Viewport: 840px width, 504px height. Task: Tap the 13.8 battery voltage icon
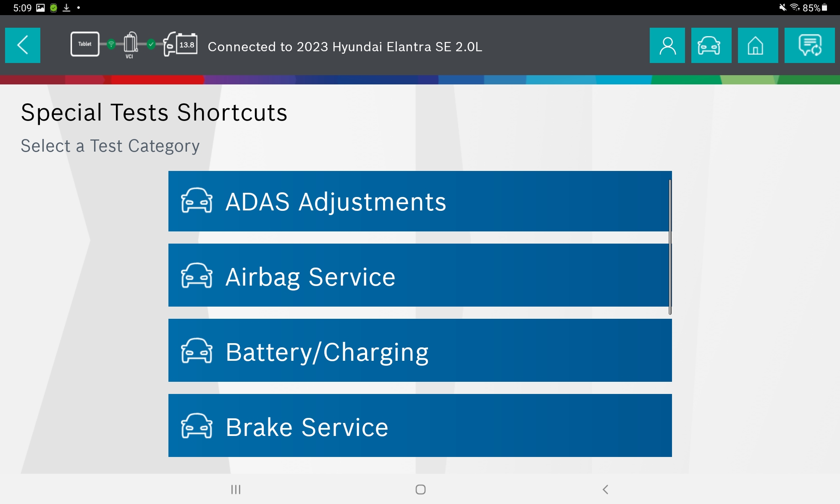click(x=181, y=44)
